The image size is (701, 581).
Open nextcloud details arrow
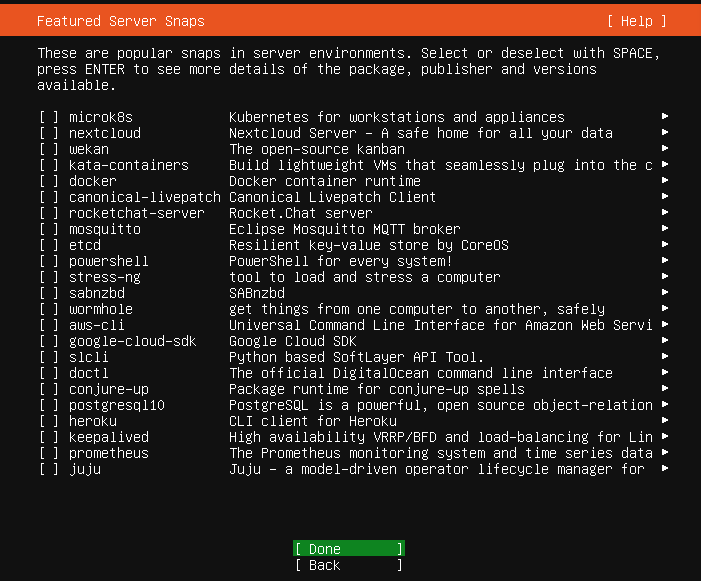click(x=665, y=132)
